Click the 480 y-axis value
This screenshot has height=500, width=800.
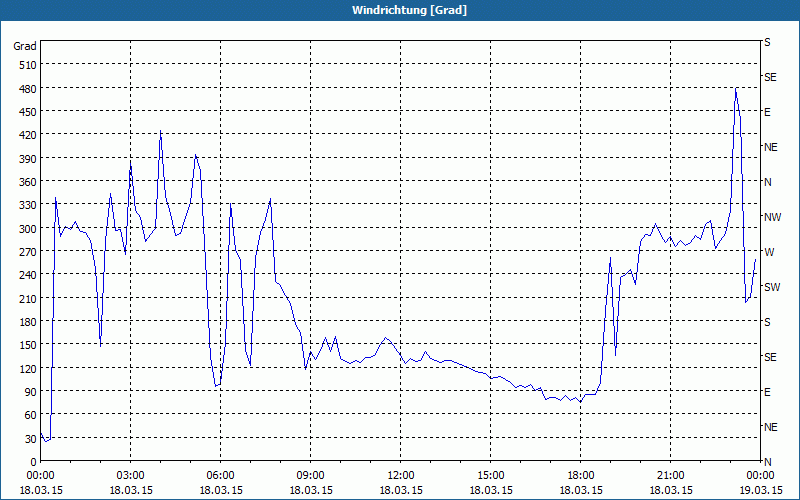28,89
